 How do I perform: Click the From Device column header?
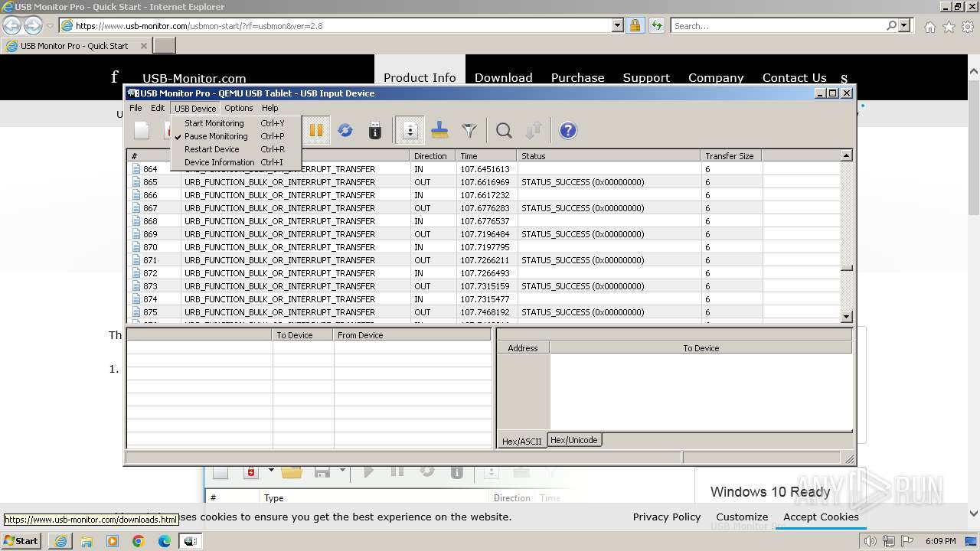click(x=412, y=335)
